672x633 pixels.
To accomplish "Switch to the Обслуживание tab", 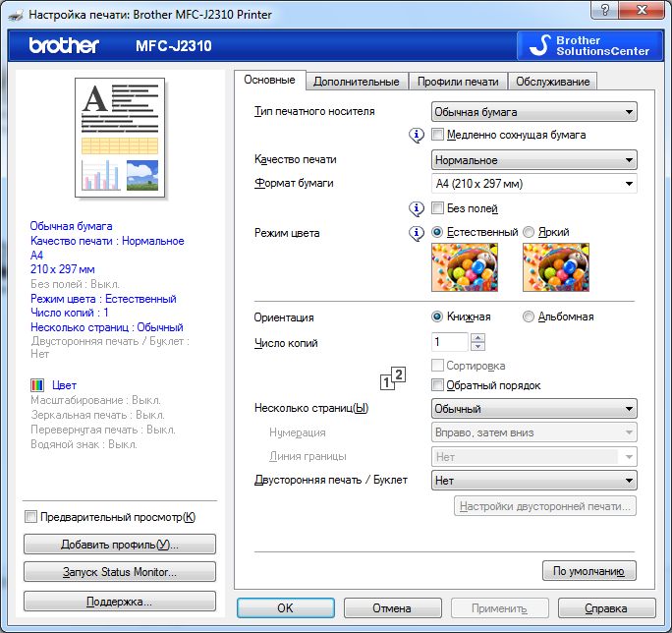I will pyautogui.click(x=553, y=82).
